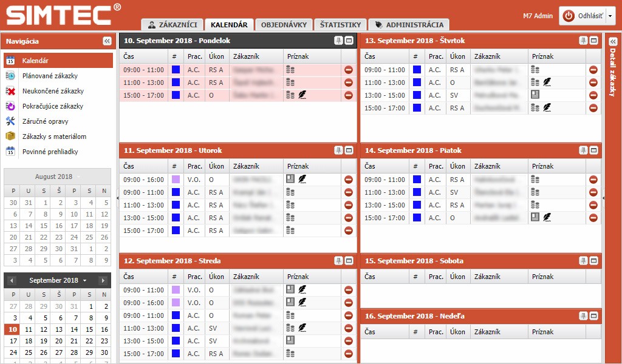Click the quill icon in Tuesday's 09:00 - 16:00 row

(x=302, y=180)
